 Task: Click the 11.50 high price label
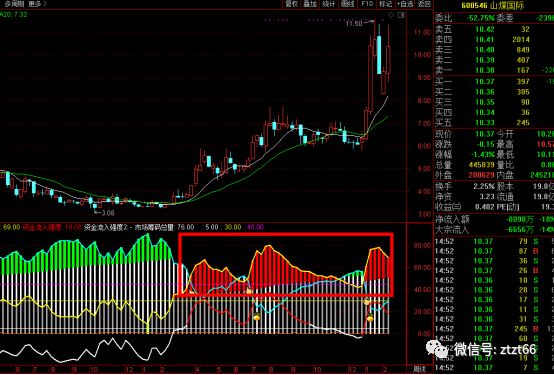click(x=354, y=24)
